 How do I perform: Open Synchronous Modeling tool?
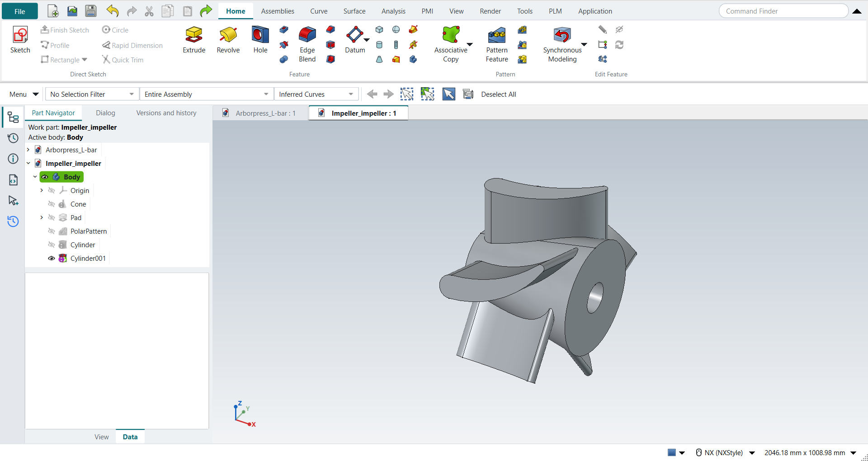coord(562,44)
